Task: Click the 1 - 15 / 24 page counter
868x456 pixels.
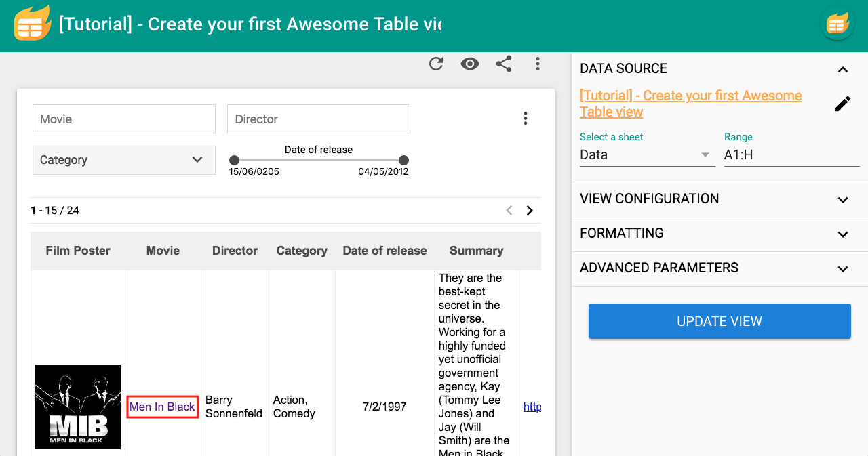Action: click(x=55, y=211)
